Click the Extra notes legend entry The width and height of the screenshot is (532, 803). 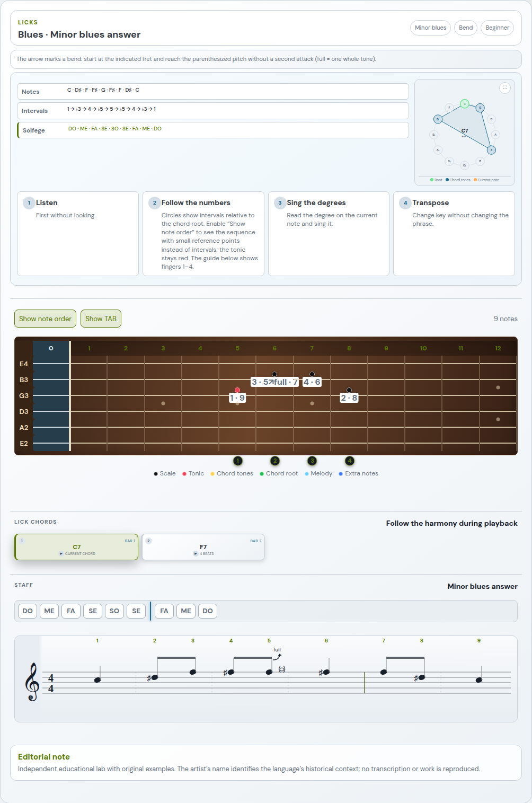pos(359,473)
